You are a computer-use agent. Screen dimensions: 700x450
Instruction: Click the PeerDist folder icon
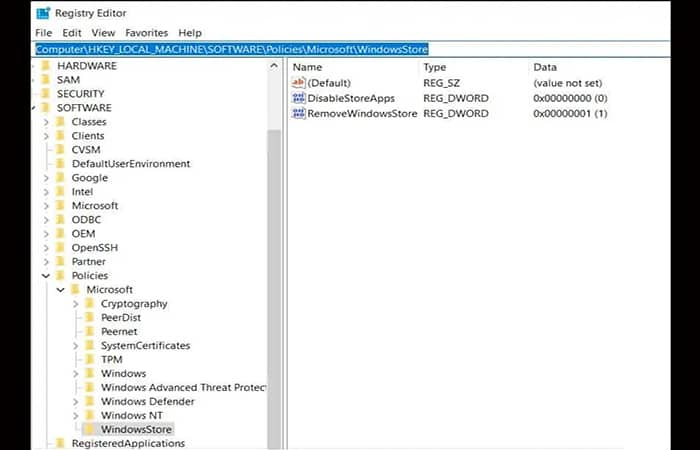[89, 317]
